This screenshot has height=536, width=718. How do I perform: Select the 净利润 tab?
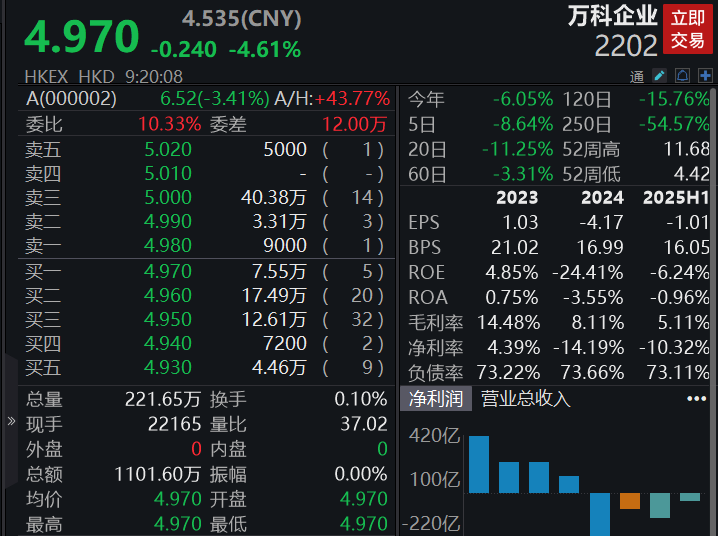pyautogui.click(x=434, y=399)
